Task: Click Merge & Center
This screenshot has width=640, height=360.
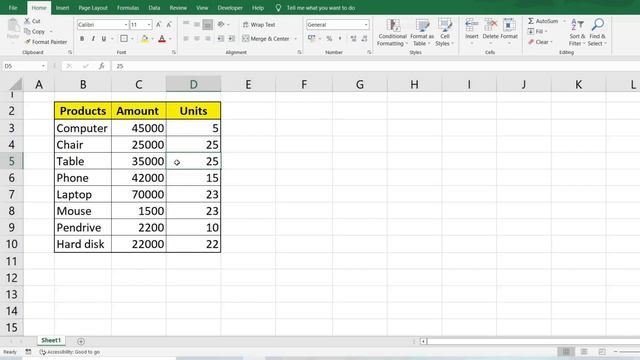Action: point(266,39)
